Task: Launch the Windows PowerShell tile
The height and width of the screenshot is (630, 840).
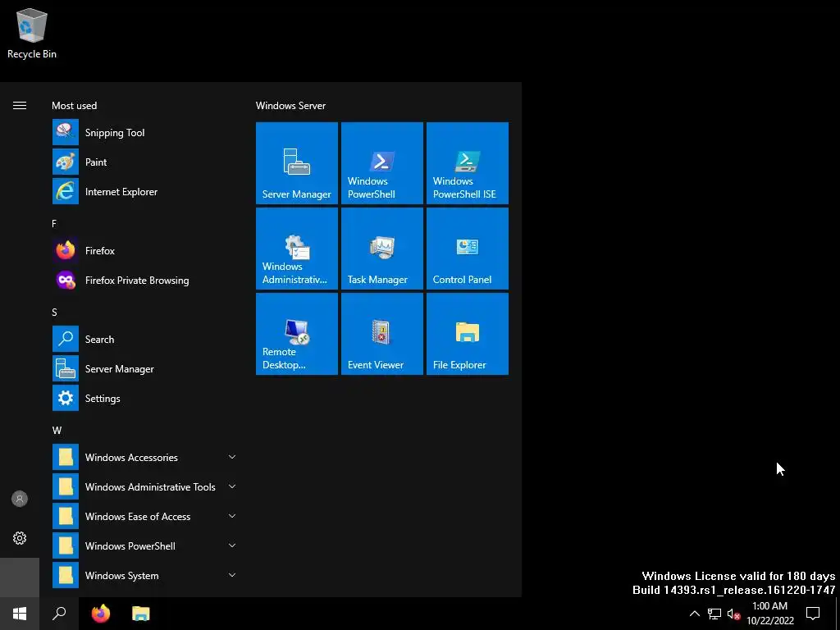Action: (x=382, y=163)
